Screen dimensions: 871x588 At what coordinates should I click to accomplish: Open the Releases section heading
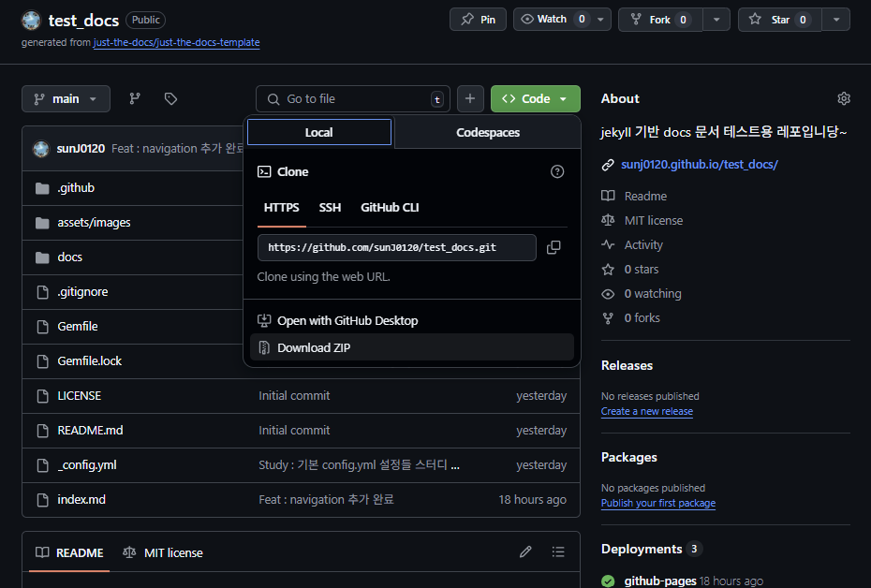627,365
